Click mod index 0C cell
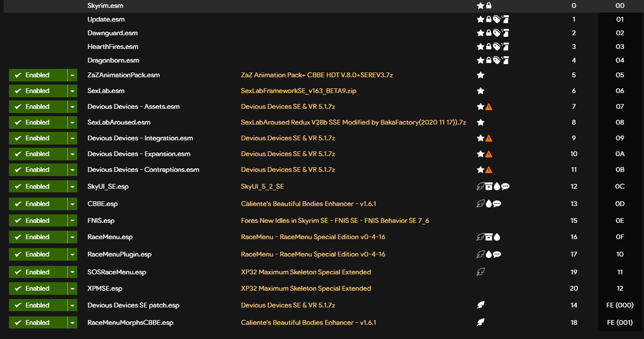 620,187
